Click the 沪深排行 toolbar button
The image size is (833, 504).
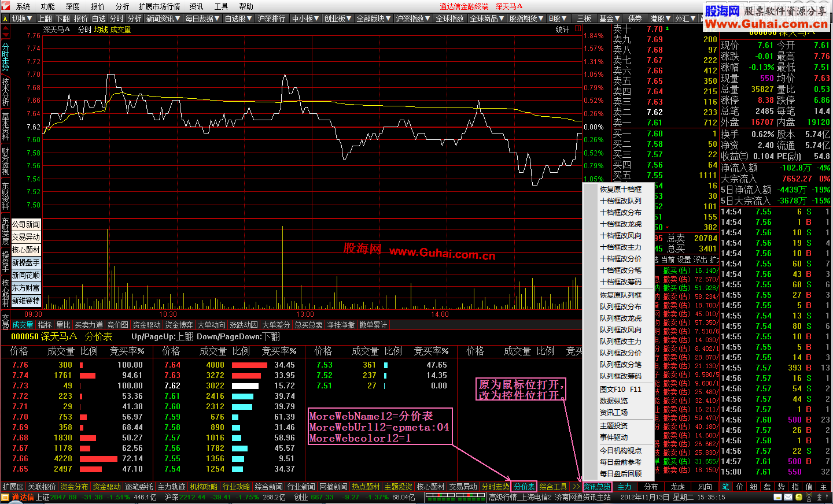pos(272,18)
